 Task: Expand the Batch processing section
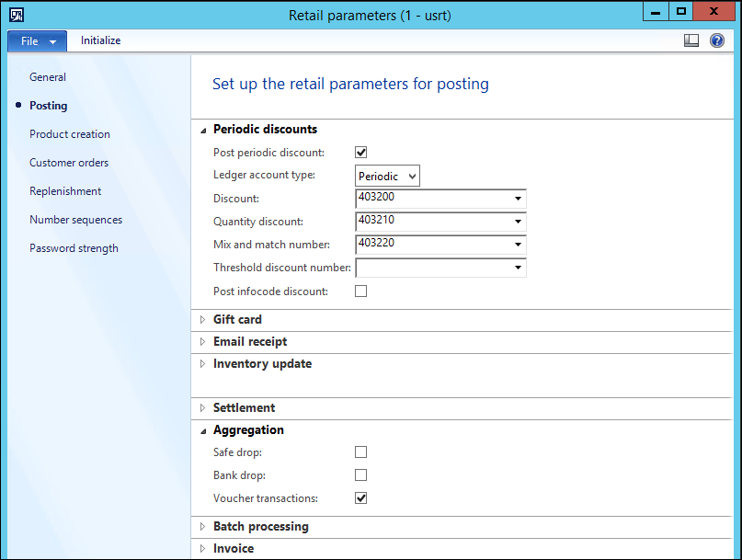[x=202, y=526]
